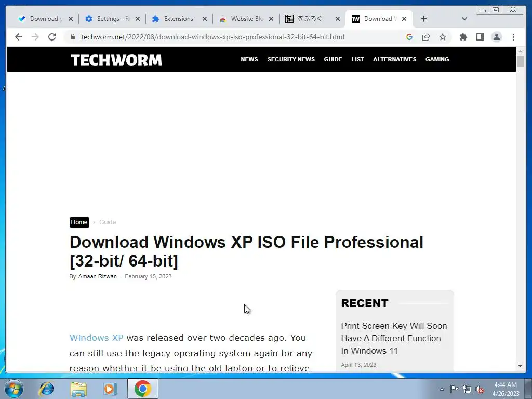Close the active Techworm Download tab
Image resolution: width=532 pixels, height=399 pixels.
[x=404, y=19]
